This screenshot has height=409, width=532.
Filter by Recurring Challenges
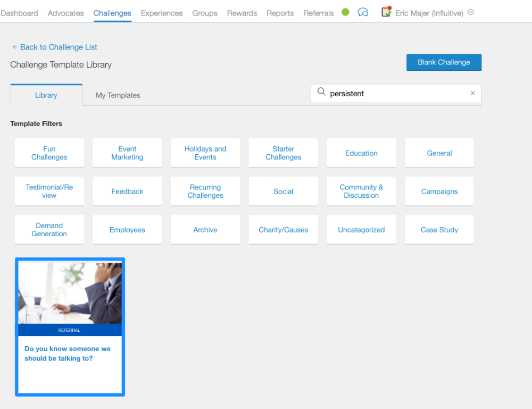tap(205, 191)
